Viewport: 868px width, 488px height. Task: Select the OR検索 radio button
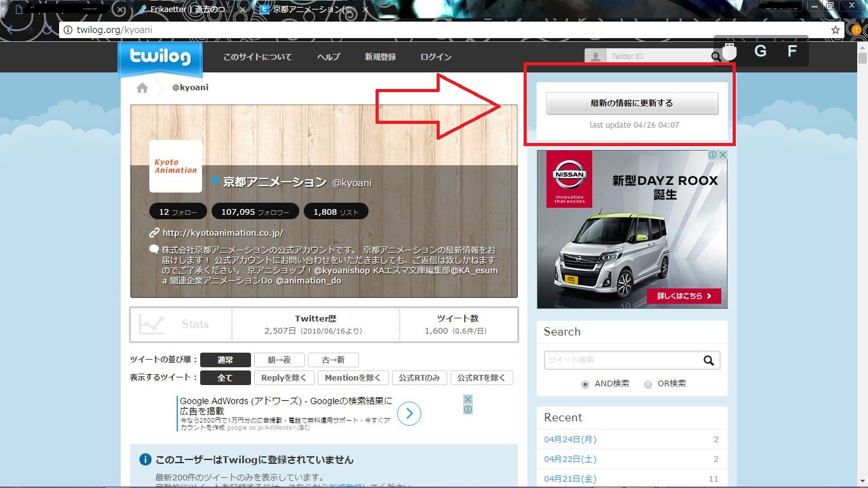tap(648, 384)
